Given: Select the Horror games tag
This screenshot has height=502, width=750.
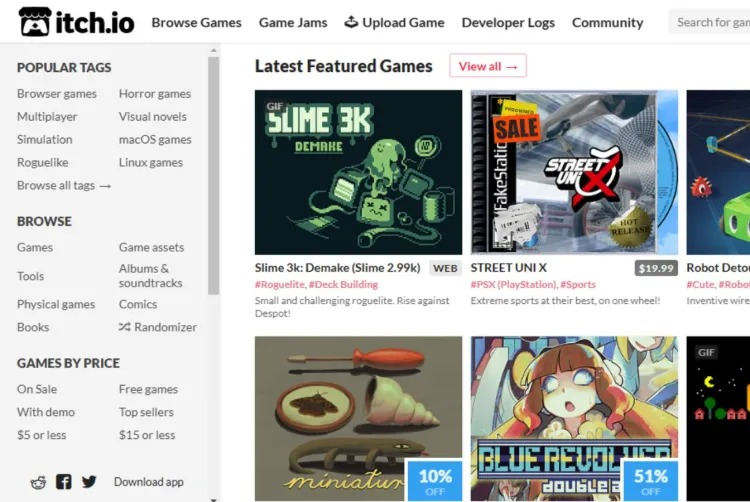Looking at the screenshot, I should pos(155,94).
